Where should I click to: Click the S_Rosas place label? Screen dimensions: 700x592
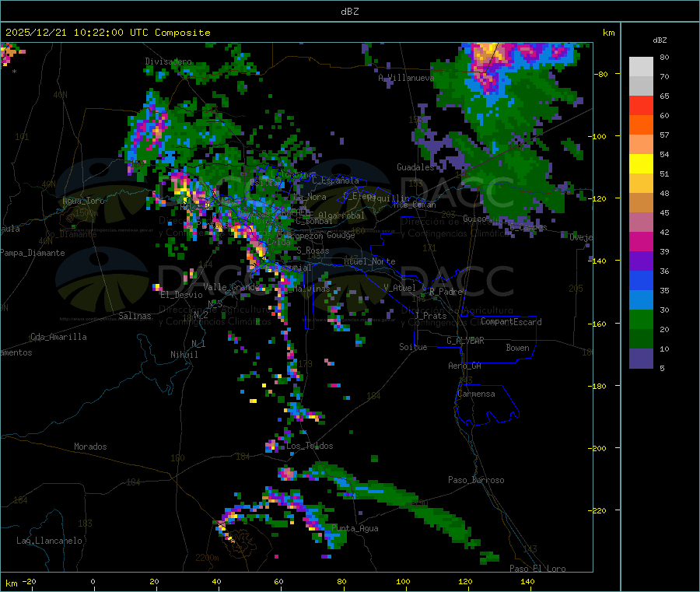click(313, 250)
